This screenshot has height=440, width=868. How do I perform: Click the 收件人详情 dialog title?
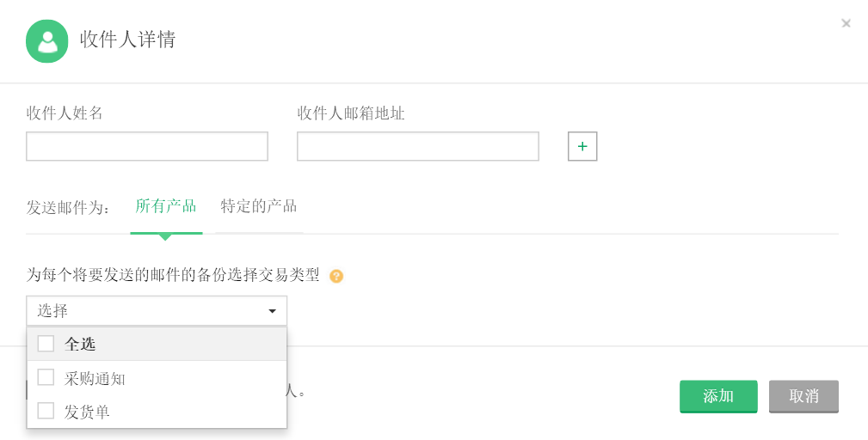point(128,40)
